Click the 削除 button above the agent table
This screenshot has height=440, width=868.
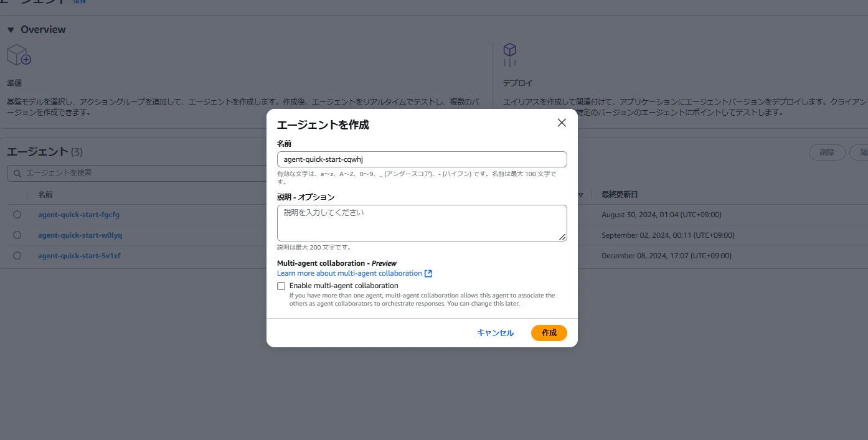[826, 152]
